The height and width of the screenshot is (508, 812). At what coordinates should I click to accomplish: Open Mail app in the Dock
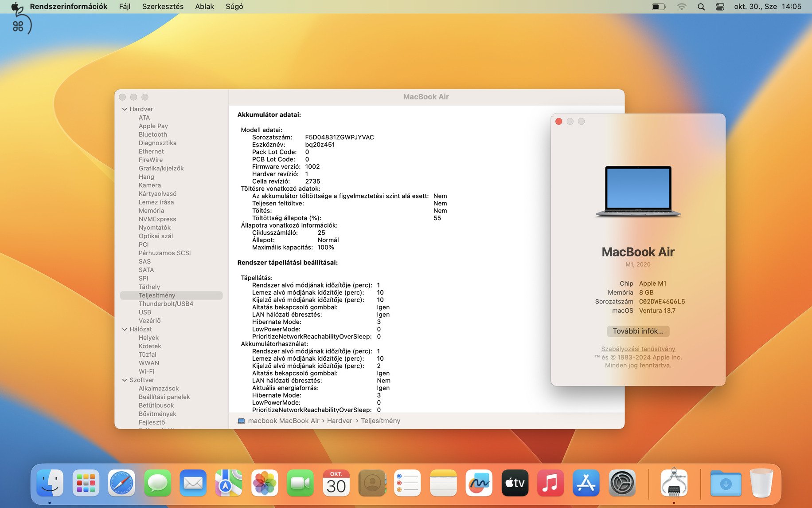(193, 483)
